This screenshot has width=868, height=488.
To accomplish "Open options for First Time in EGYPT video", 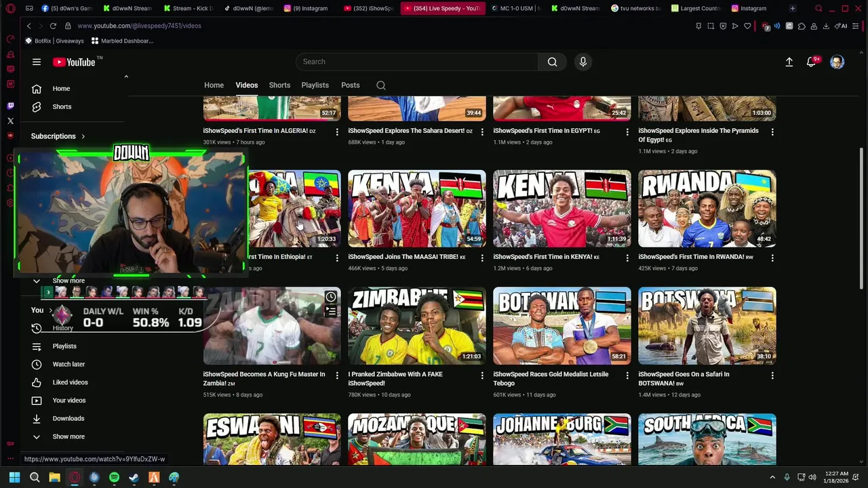I will coord(627,131).
